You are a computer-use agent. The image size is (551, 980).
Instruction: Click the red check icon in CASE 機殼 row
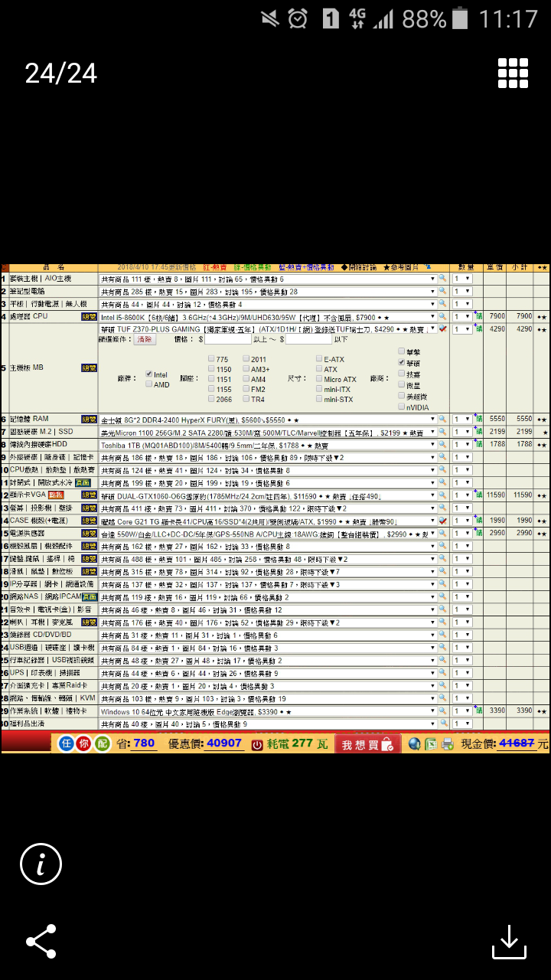tap(443, 521)
